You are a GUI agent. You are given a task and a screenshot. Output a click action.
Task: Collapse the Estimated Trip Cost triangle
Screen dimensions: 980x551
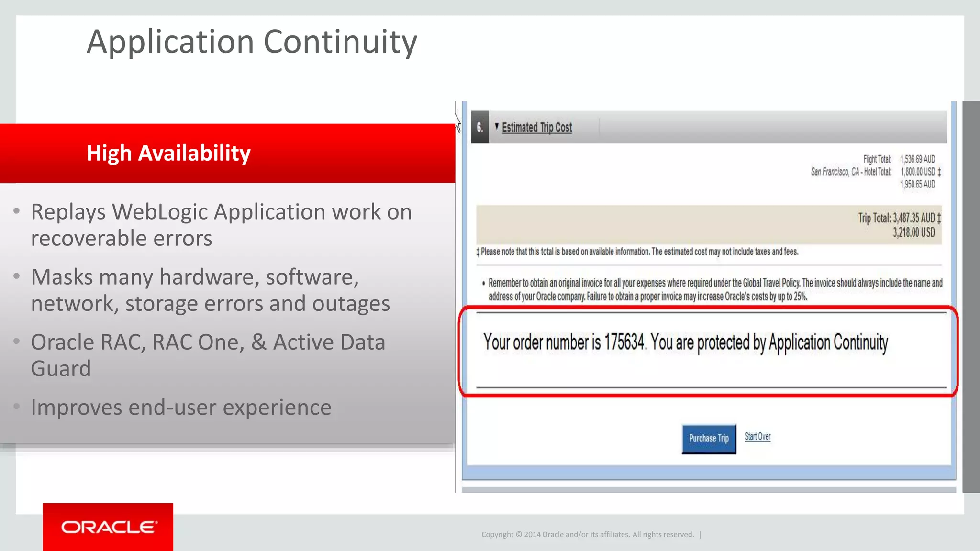pyautogui.click(x=497, y=127)
